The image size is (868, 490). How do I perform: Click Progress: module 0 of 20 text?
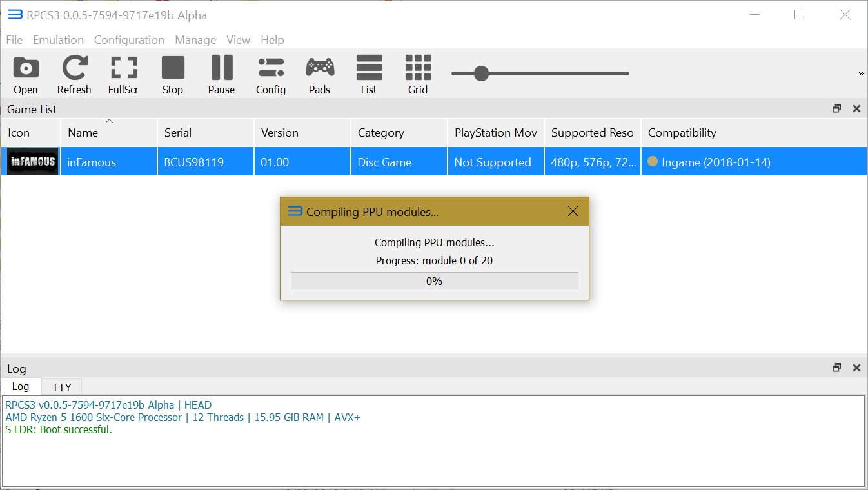pyautogui.click(x=434, y=260)
